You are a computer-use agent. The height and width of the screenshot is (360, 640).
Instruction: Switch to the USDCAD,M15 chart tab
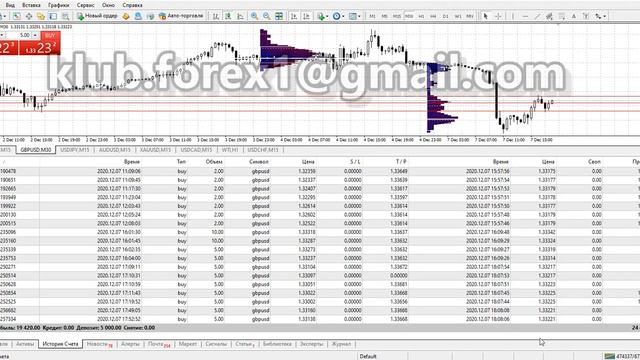196,150
